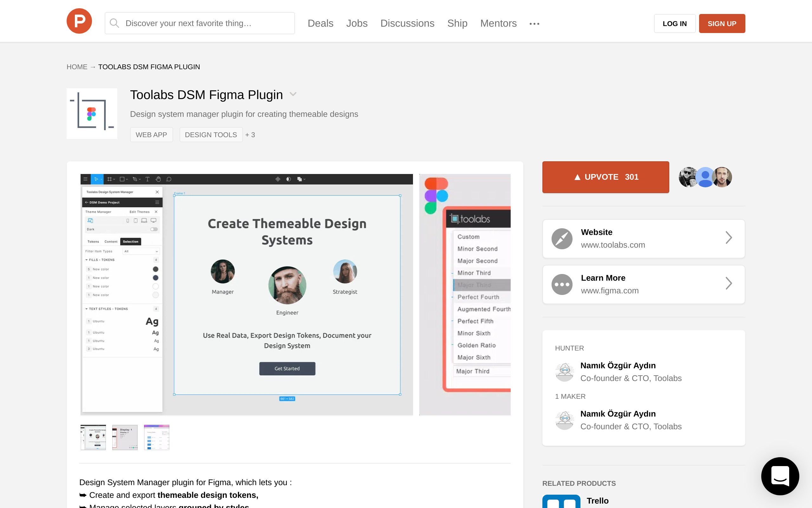Select the third gallery thumbnail
Screen dimensions: 812x508
coord(156,437)
